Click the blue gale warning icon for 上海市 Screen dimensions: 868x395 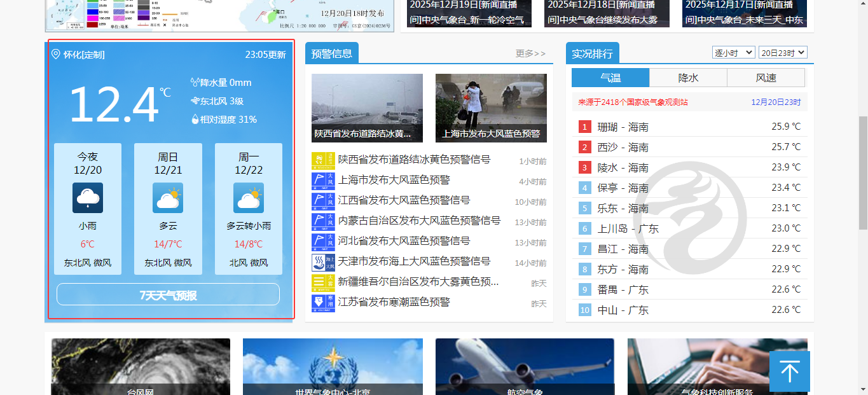tap(323, 181)
